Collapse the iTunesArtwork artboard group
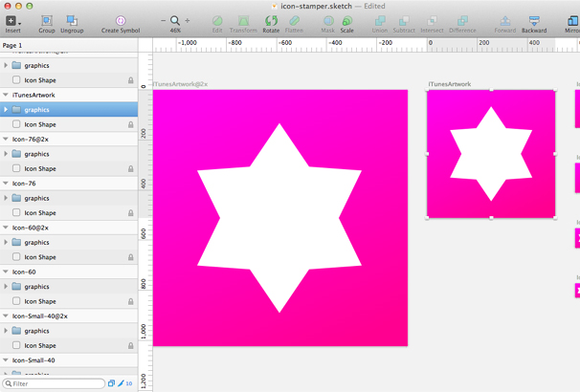The height and width of the screenshot is (392, 580). coord(6,96)
